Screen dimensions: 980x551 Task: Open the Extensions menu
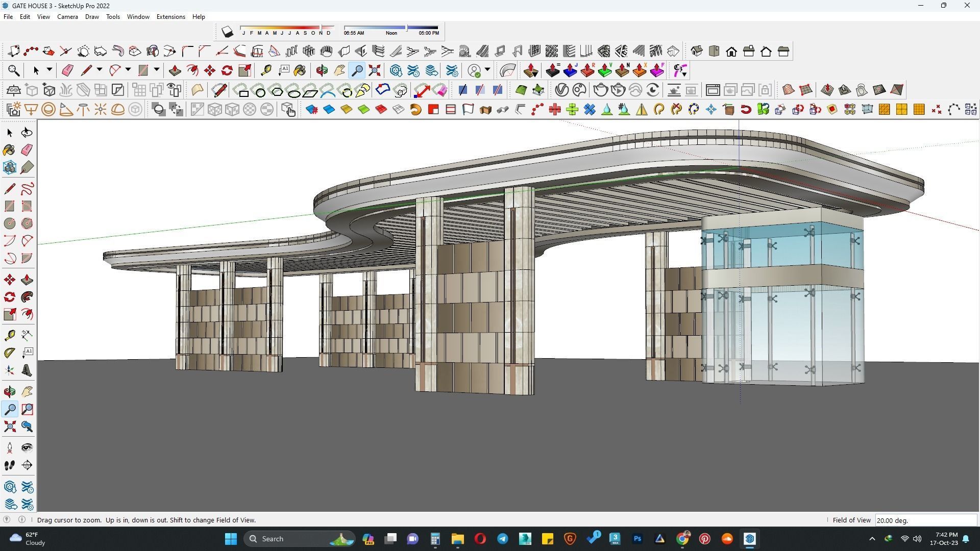click(170, 17)
